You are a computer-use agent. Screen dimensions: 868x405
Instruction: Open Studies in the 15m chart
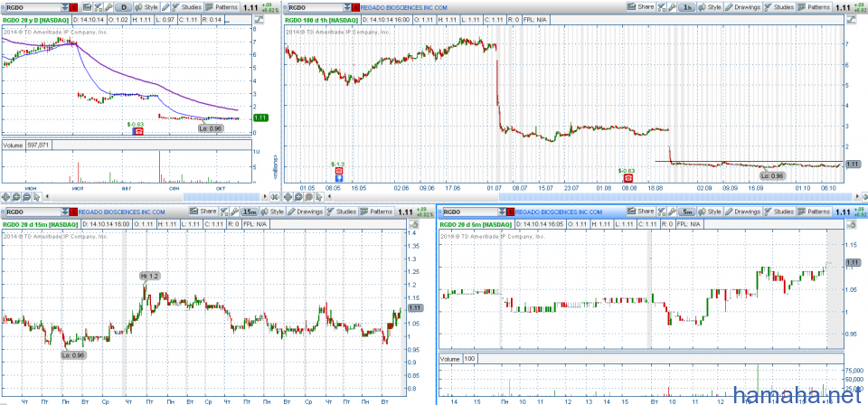342,212
